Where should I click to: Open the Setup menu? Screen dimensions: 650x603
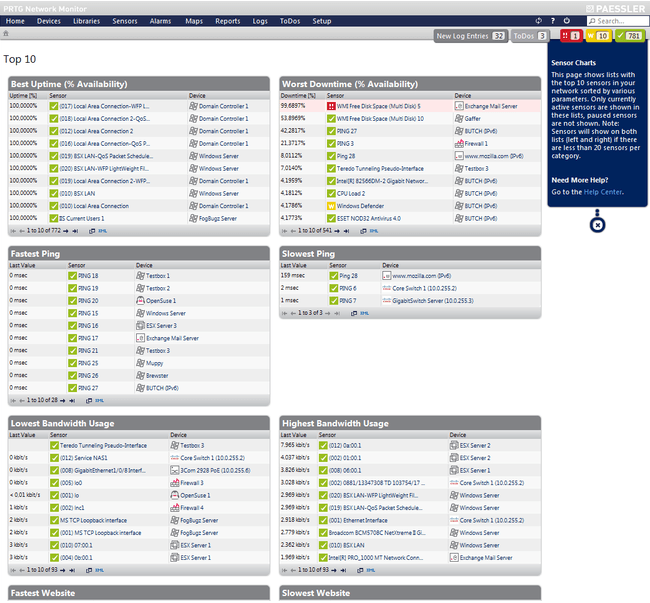tap(322, 21)
